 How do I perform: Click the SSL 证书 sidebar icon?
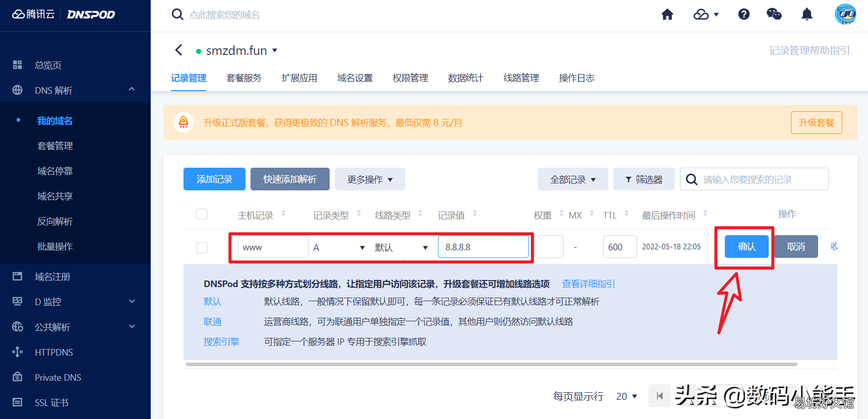(18, 402)
